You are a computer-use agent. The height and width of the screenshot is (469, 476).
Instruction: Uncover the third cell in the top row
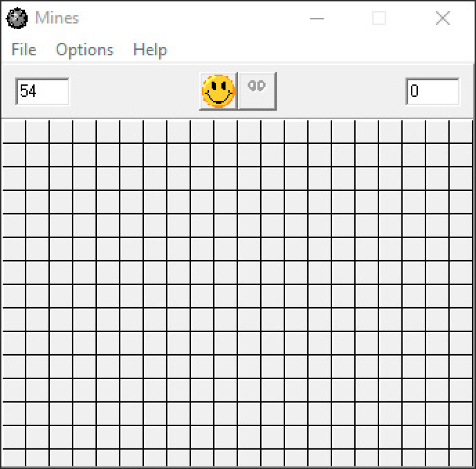coord(61,131)
